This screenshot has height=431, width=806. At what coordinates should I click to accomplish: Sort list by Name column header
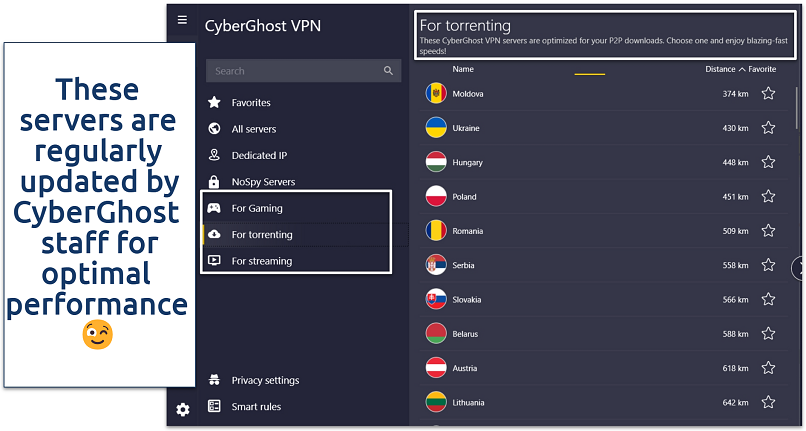coord(463,70)
